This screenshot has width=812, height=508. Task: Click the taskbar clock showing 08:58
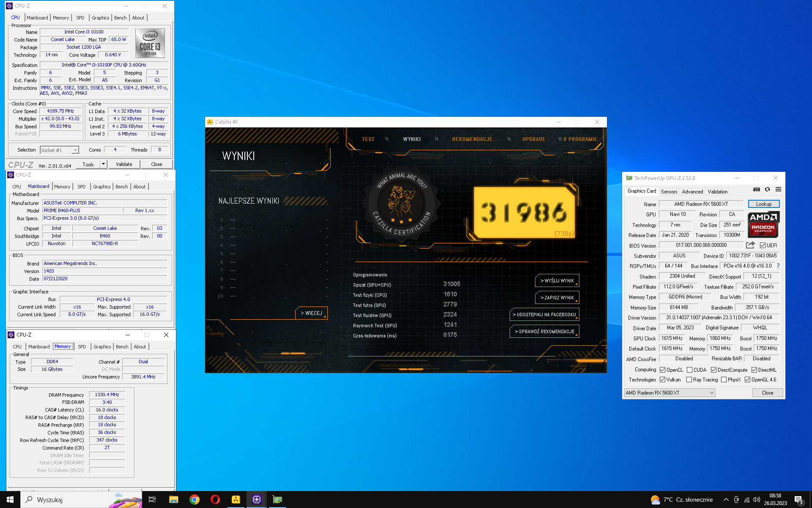point(775,500)
